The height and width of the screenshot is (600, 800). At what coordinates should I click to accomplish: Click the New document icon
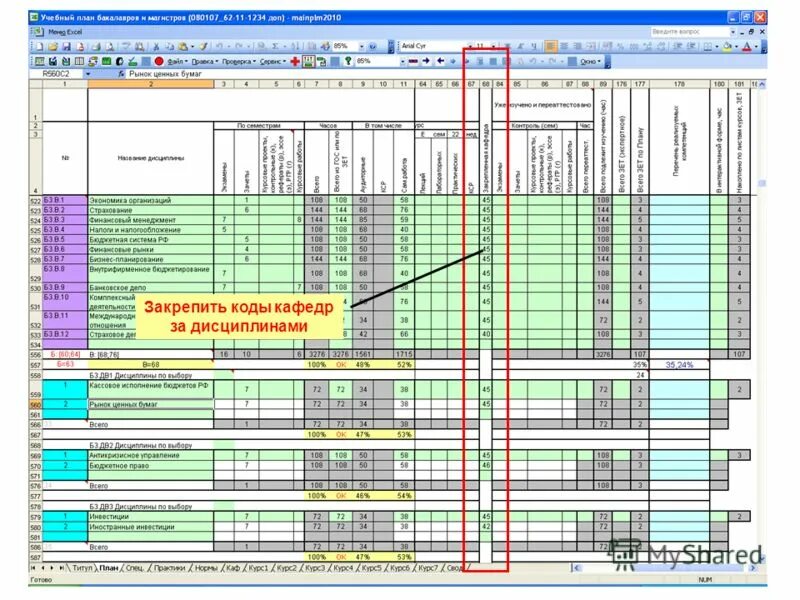[x=39, y=46]
